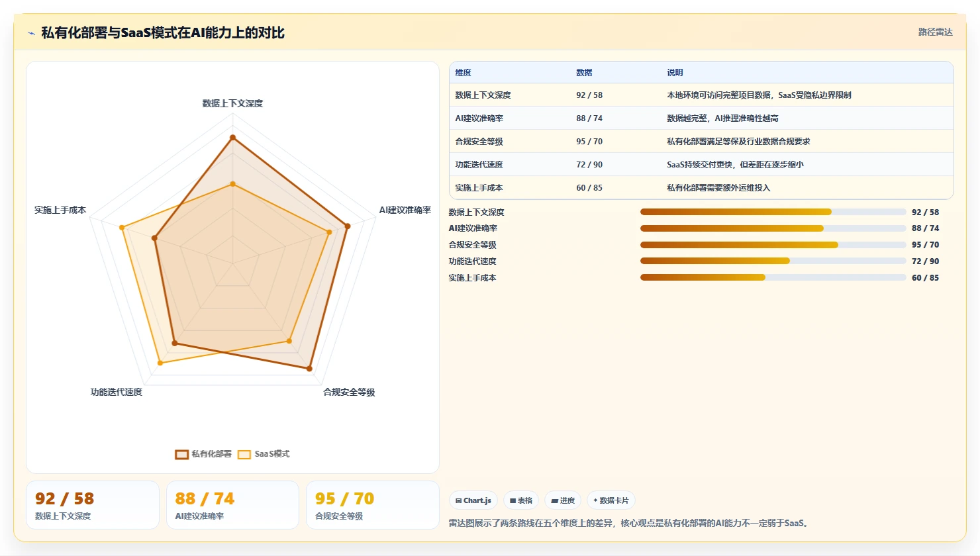
Task: Click description 数据越完整，AI推理准确性越高
Action: [x=722, y=118]
